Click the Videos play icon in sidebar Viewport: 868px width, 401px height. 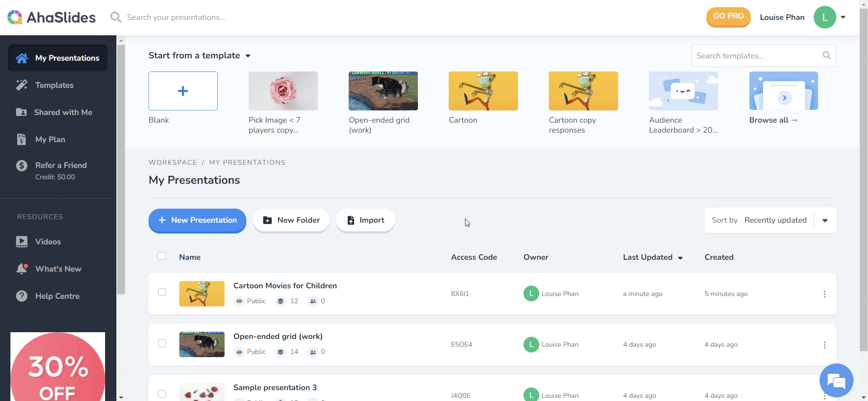[22, 242]
